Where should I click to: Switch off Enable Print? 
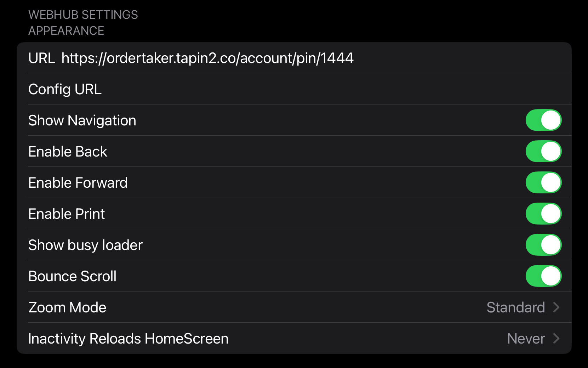click(543, 214)
